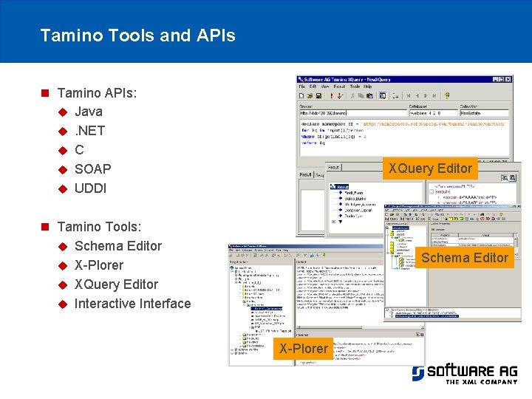Click yellow Help question mark icon

pos(447,96)
